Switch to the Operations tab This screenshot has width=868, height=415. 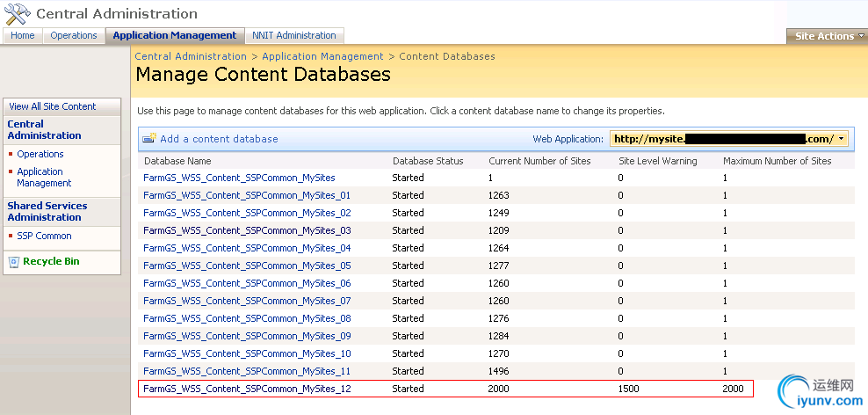pyautogui.click(x=74, y=35)
